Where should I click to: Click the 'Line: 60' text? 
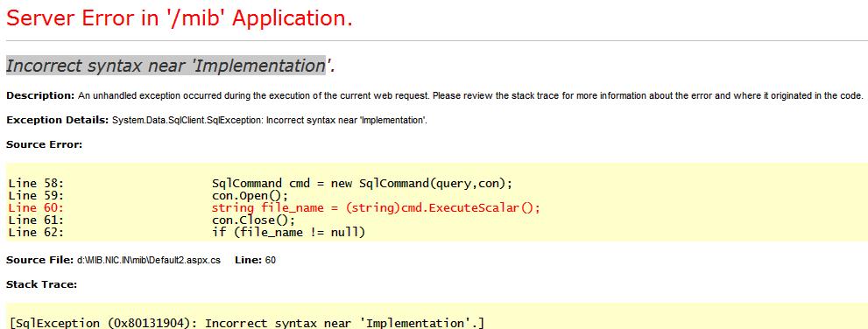(x=255, y=260)
